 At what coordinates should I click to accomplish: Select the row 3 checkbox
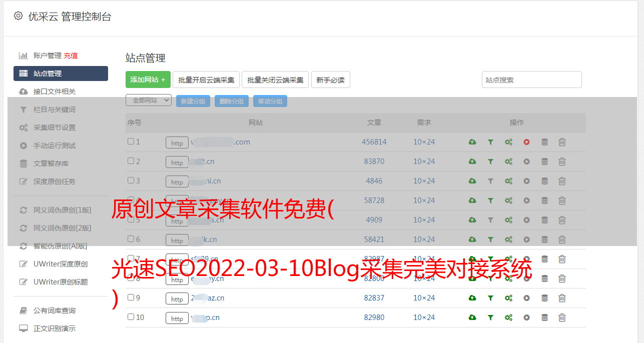coord(131,180)
